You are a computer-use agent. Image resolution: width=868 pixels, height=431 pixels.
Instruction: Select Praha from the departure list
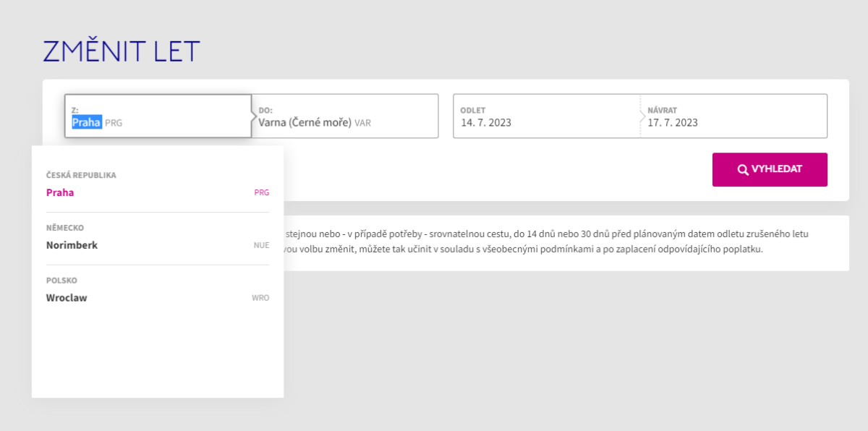60,193
